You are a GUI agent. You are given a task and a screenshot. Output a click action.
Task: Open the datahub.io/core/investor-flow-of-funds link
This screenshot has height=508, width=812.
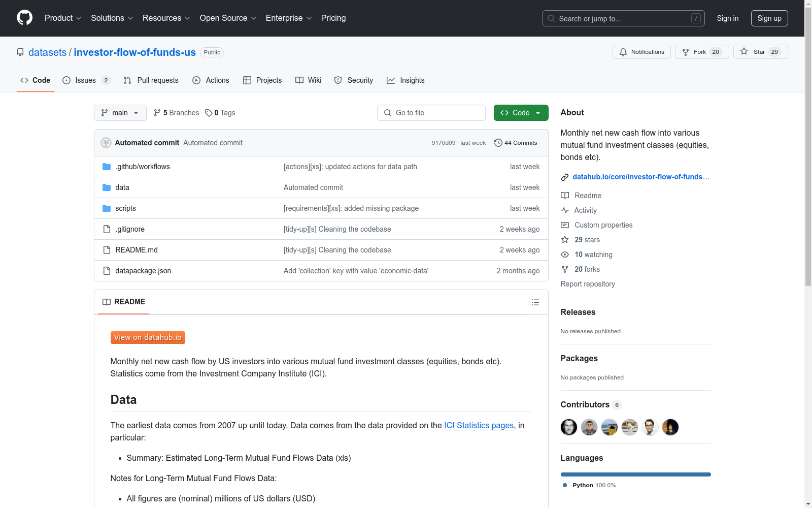tap(641, 177)
